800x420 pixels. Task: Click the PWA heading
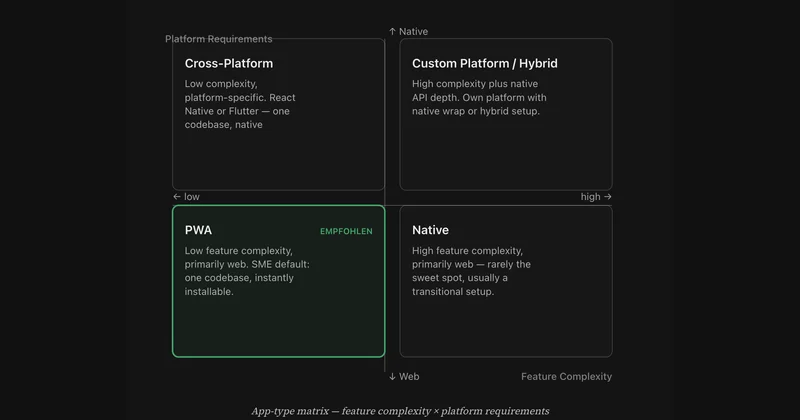198,230
